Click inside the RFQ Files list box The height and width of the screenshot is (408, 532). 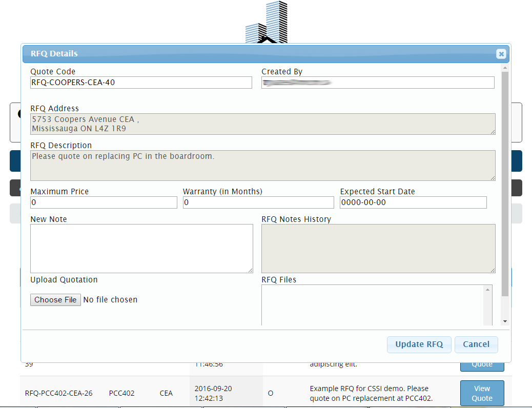372,305
